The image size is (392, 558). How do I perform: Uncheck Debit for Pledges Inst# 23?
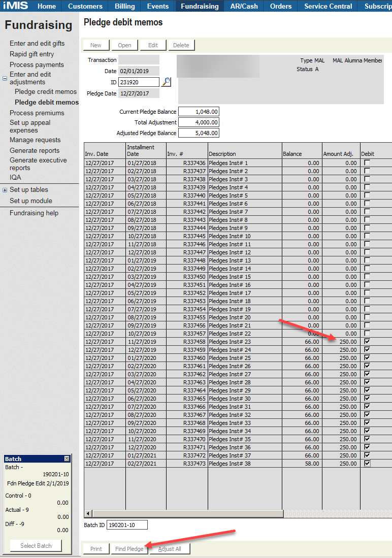pos(367,342)
